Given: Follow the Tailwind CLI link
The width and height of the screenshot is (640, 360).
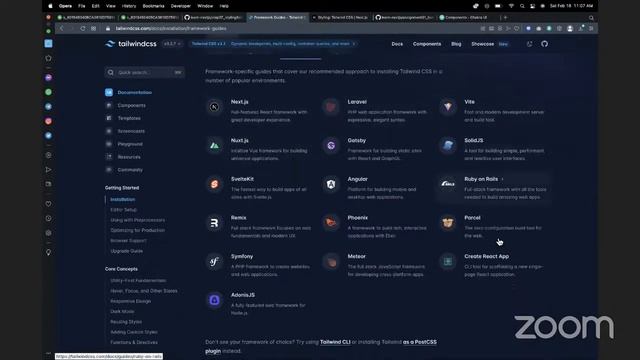Looking at the screenshot, I should [335, 342].
